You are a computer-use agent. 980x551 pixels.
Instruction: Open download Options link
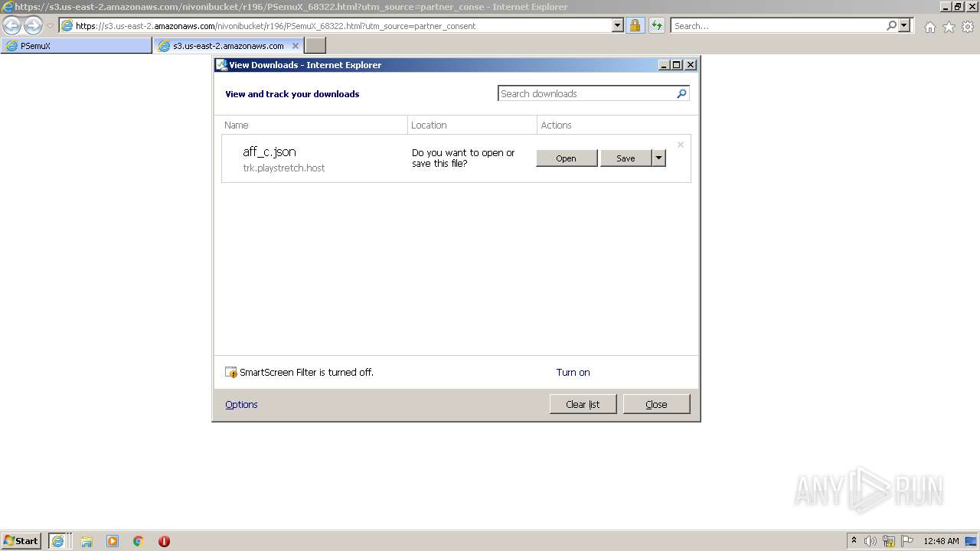tap(241, 405)
